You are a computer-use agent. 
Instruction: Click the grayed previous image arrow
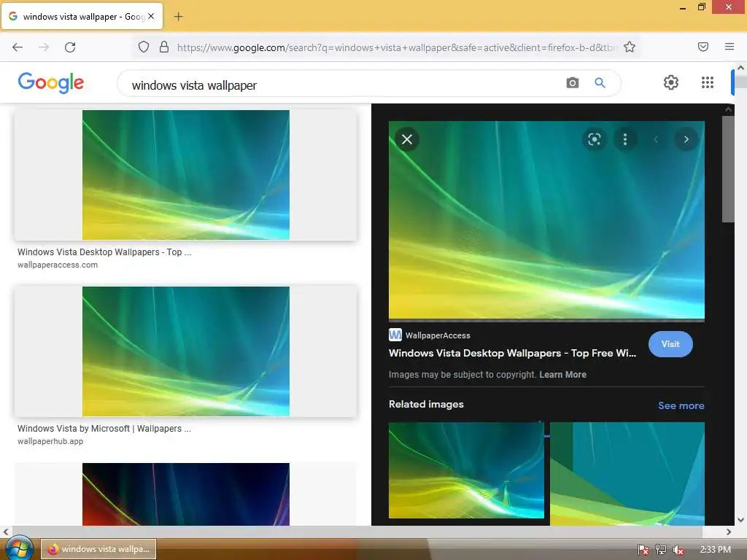(x=656, y=139)
